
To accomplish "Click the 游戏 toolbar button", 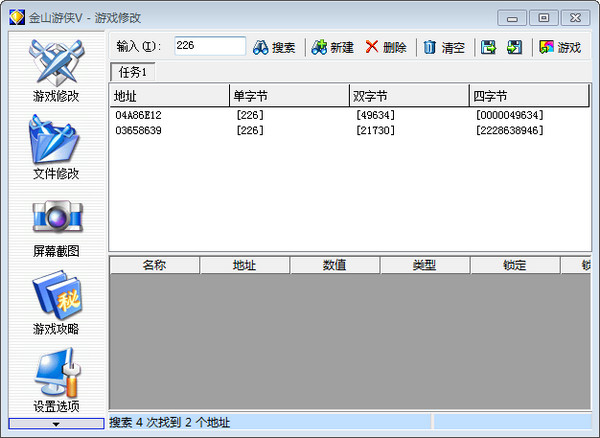I will (x=560, y=47).
